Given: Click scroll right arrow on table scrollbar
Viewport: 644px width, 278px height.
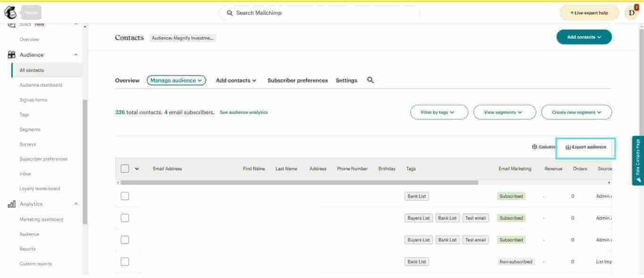Looking at the screenshot, I should coord(609,182).
